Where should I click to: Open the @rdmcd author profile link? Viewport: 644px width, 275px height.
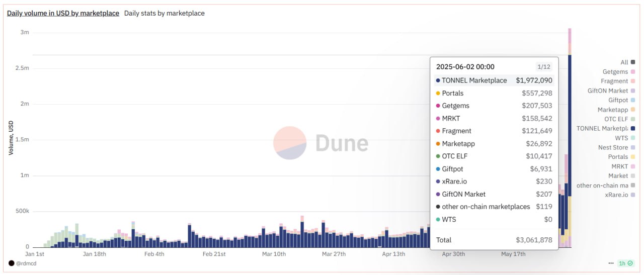click(x=26, y=263)
